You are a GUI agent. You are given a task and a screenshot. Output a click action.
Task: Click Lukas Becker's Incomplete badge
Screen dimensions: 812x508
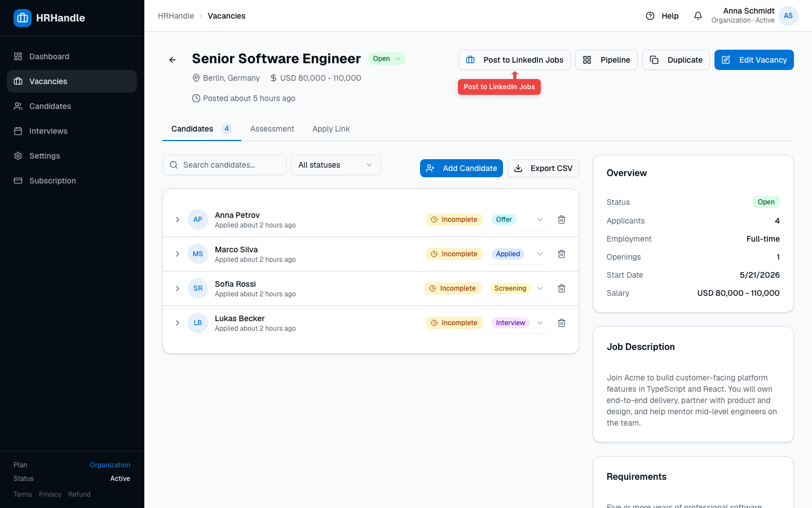454,323
